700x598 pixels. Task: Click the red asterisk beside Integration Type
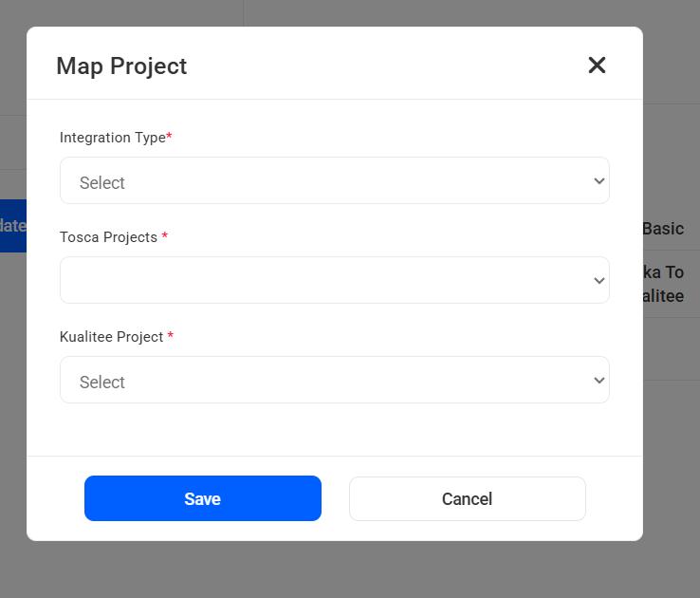[x=169, y=137]
